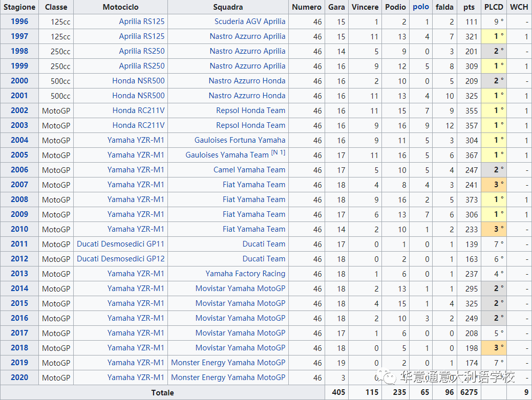
Task: Select points value 367 in 2005 row
Action: click(x=472, y=155)
